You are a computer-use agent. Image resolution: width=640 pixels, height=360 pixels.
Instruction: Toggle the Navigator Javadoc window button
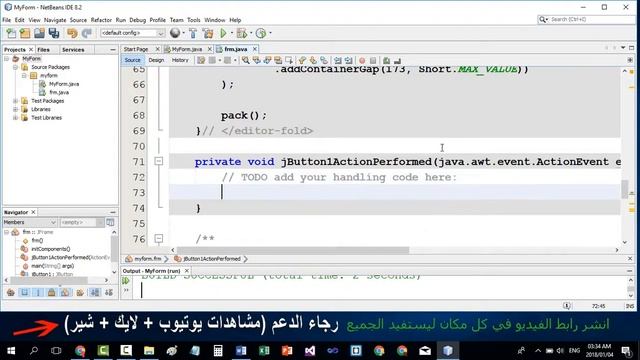pos(110,222)
